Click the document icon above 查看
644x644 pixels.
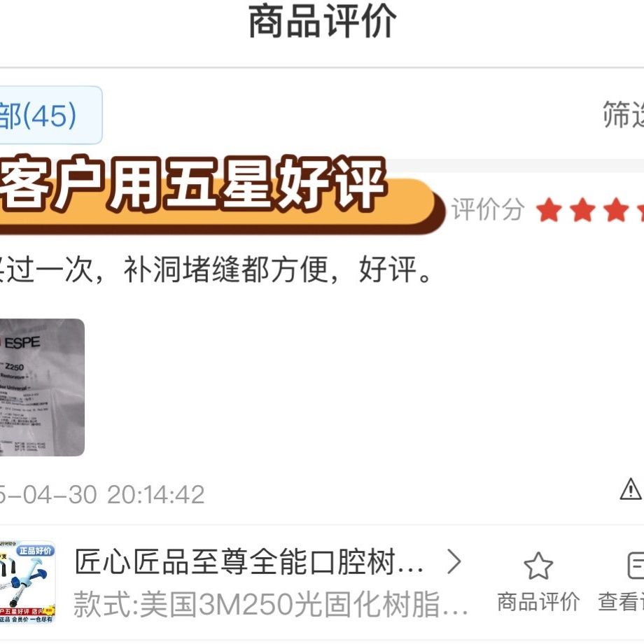point(636,566)
